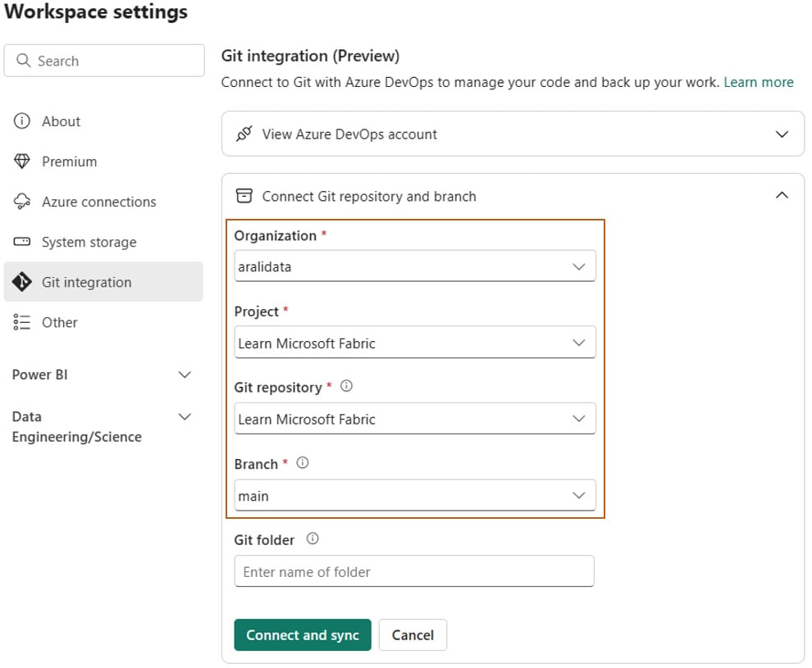Click the Git integration diamond icon
812x668 pixels.
pos(22,282)
